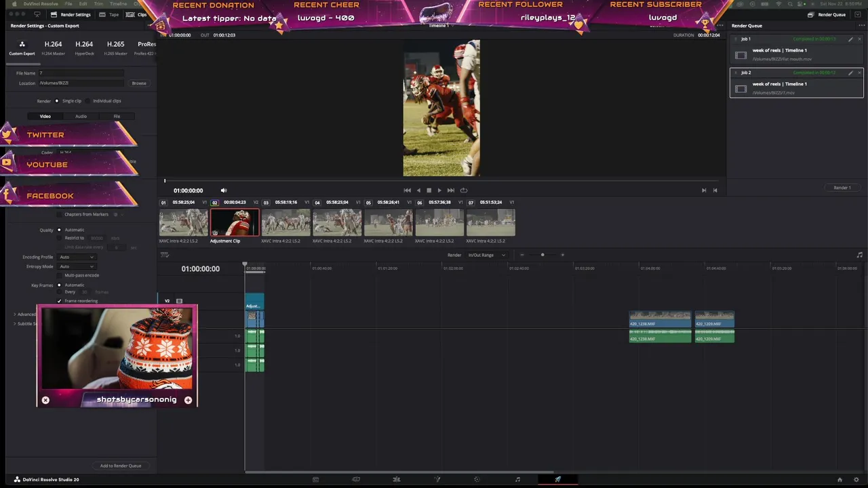Open Render In/Out Range dropdown
868x488 pixels.
(x=486, y=255)
